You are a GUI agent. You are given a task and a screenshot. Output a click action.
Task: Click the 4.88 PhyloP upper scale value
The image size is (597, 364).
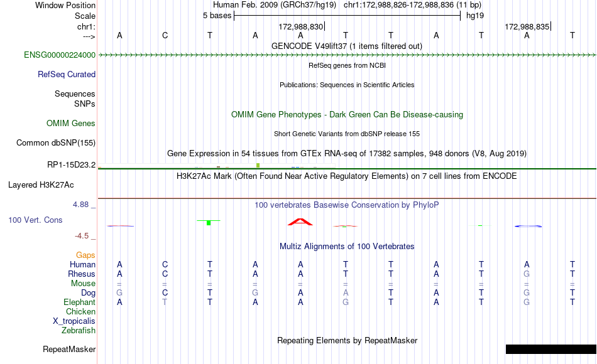[80, 205]
